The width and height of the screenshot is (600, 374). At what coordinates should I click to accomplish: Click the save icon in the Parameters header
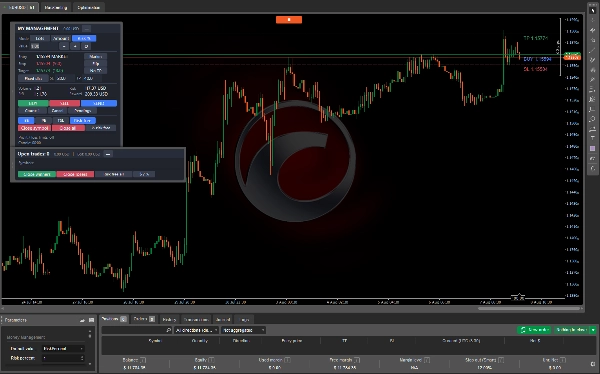pos(91,320)
